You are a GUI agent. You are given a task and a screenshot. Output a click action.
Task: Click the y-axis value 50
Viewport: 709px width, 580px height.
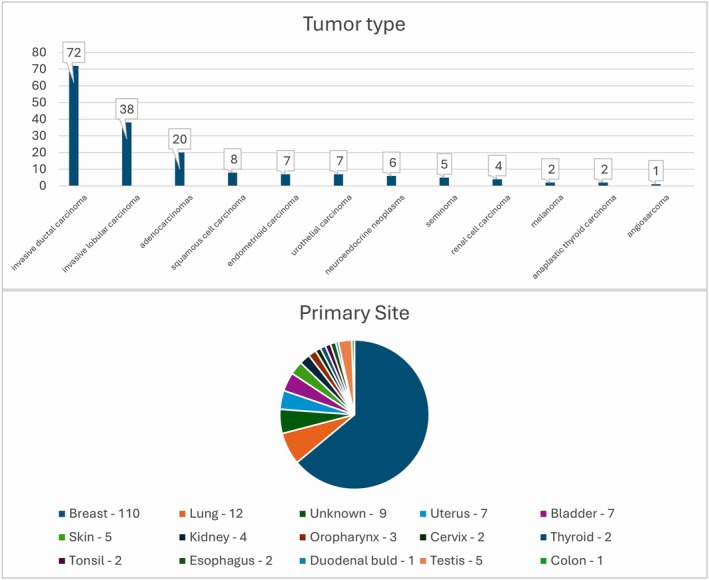click(39, 103)
